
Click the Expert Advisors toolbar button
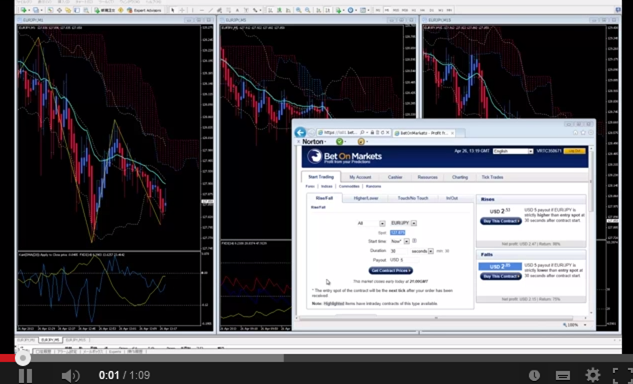click(144, 10)
